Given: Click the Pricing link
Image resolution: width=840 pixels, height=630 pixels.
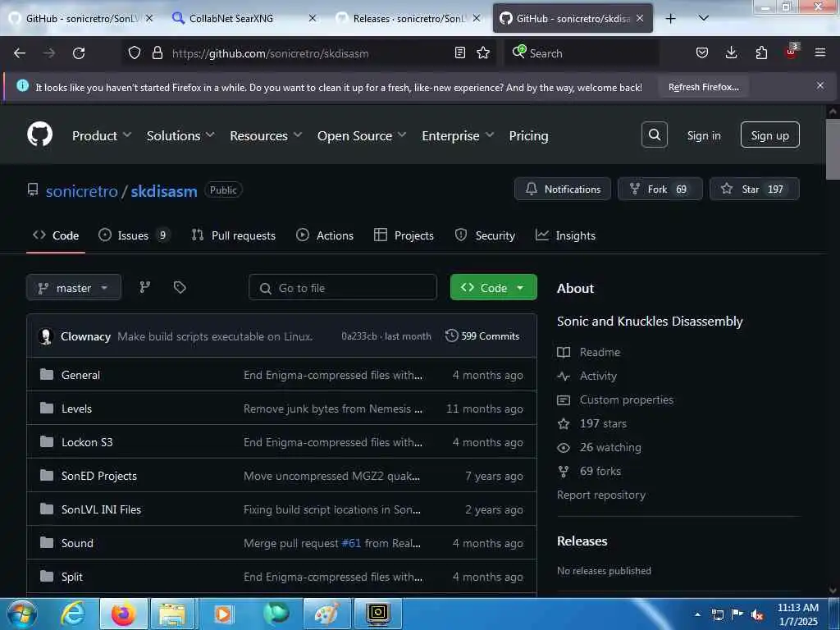Looking at the screenshot, I should 528,135.
